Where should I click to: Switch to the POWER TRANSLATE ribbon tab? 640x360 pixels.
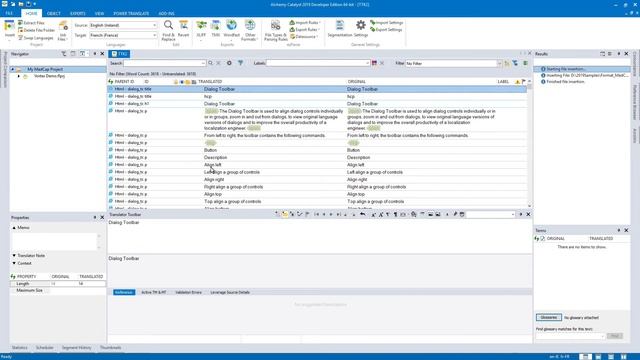click(x=131, y=13)
